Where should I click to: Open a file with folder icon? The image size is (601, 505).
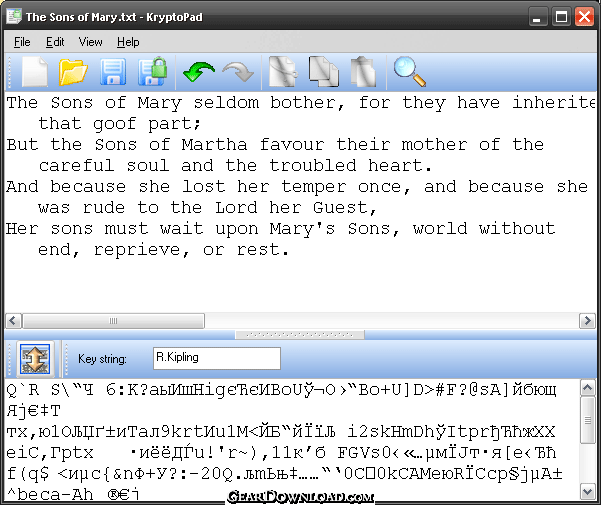pyautogui.click(x=73, y=72)
